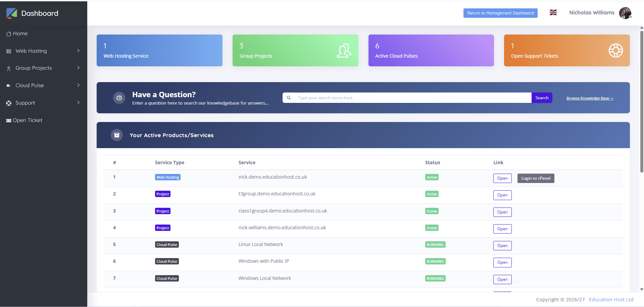Click Open for Windows Local Network

502,280
